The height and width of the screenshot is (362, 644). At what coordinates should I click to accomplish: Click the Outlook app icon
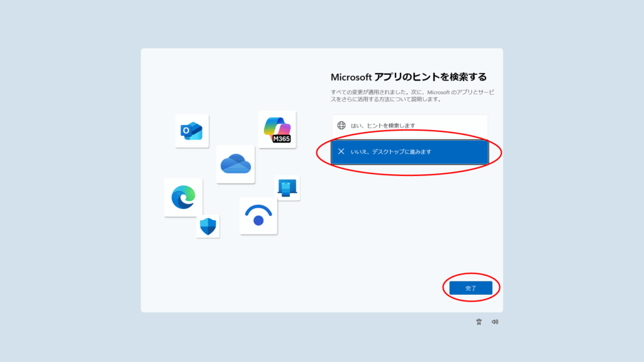point(192,131)
